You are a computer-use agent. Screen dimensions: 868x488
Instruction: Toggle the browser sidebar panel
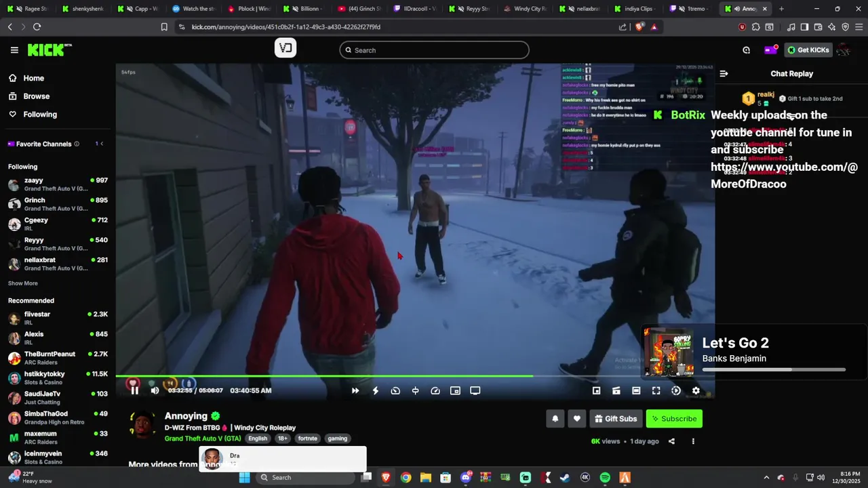tap(804, 27)
